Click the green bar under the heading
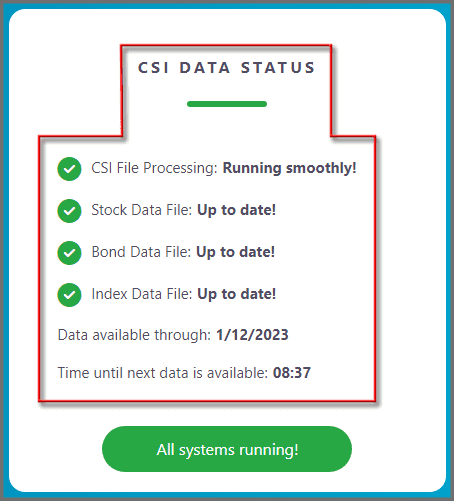 point(227,104)
